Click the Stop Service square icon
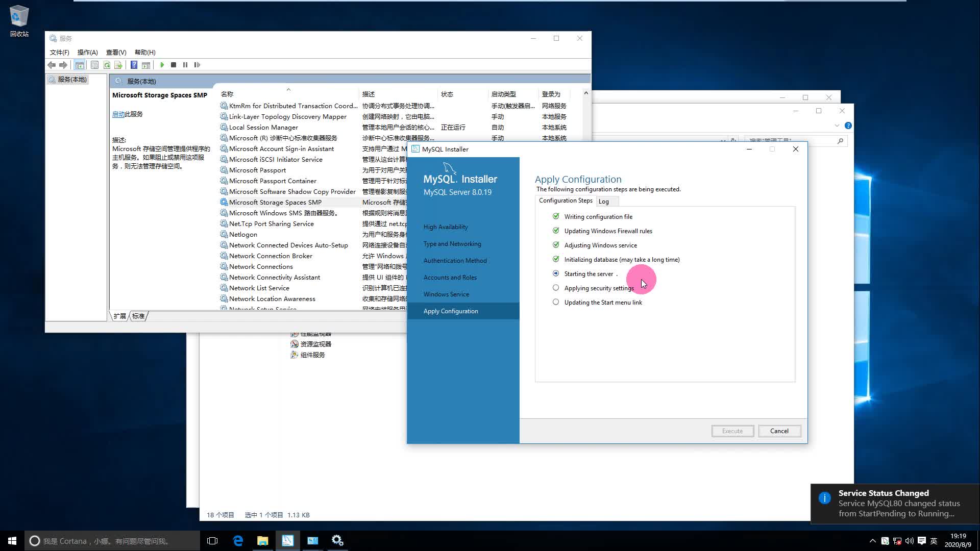This screenshot has width=980, height=551. point(174,65)
